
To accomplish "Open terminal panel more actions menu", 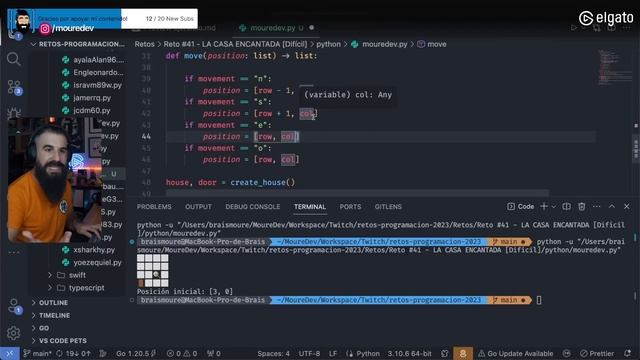I will coord(597,207).
